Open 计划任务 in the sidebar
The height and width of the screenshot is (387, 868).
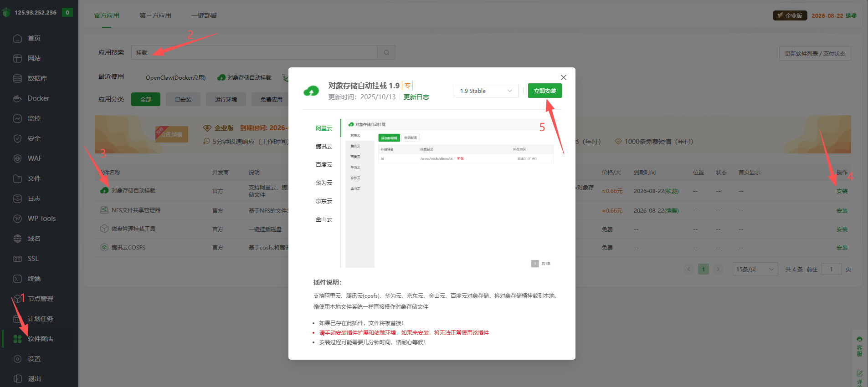(40, 319)
